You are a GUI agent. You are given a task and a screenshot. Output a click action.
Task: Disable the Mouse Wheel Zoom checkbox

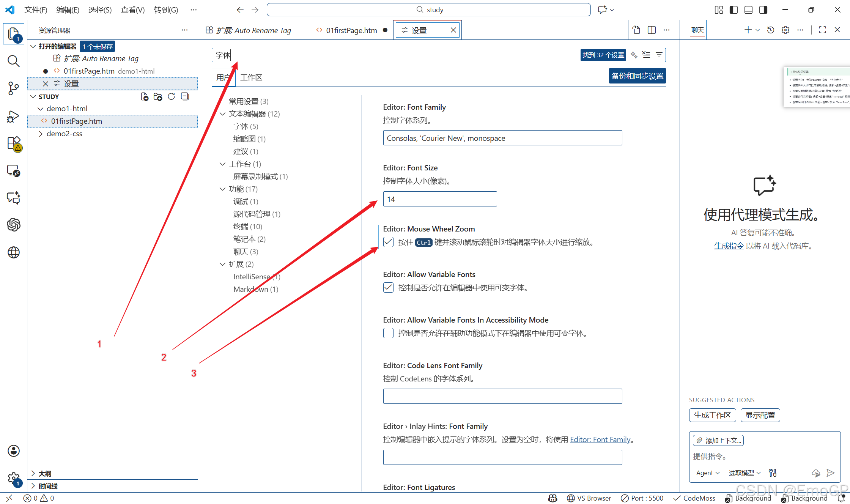pos(388,242)
